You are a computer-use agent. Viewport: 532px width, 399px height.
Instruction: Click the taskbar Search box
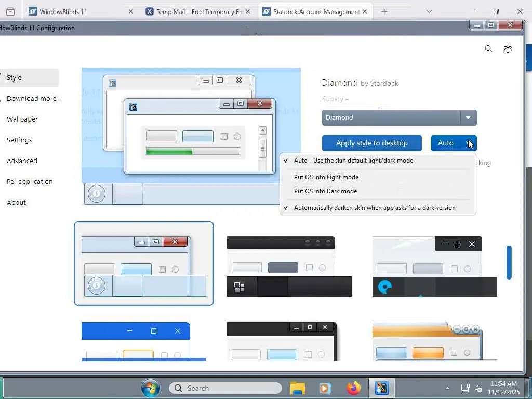[225, 388]
